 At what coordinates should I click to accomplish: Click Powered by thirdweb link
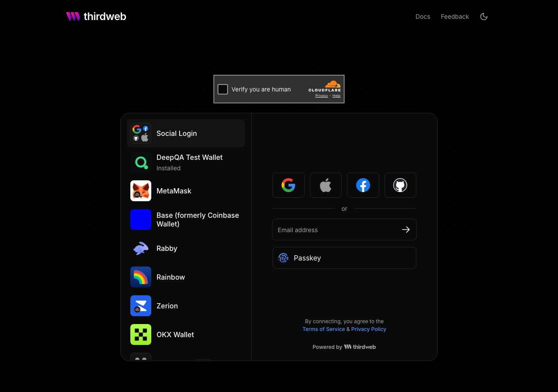pos(344,347)
